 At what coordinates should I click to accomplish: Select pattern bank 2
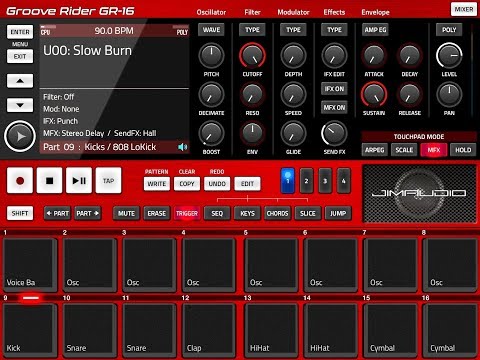coord(306,181)
